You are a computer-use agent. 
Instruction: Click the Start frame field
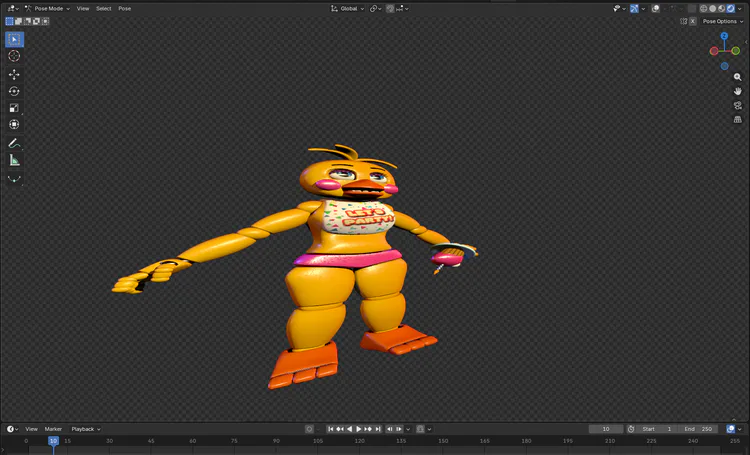[657, 429]
